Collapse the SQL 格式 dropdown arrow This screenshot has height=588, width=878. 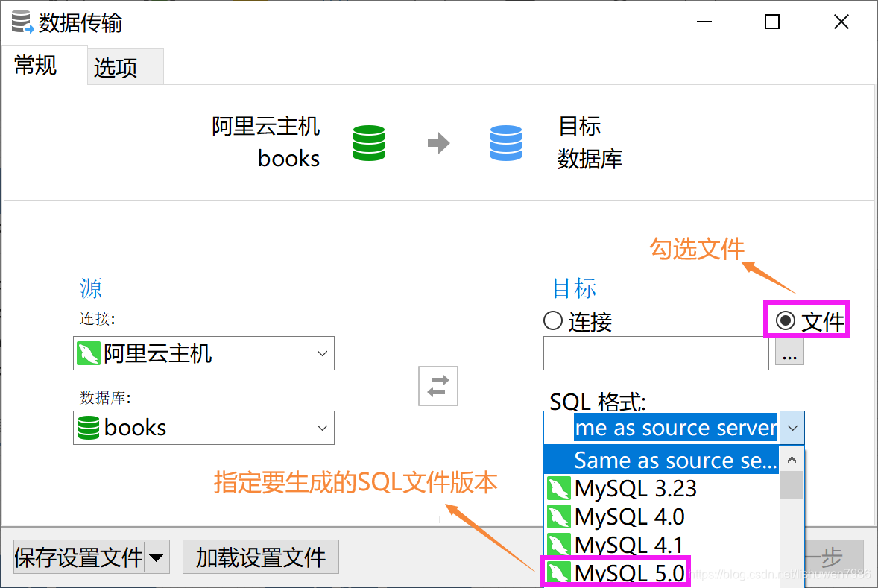(792, 428)
